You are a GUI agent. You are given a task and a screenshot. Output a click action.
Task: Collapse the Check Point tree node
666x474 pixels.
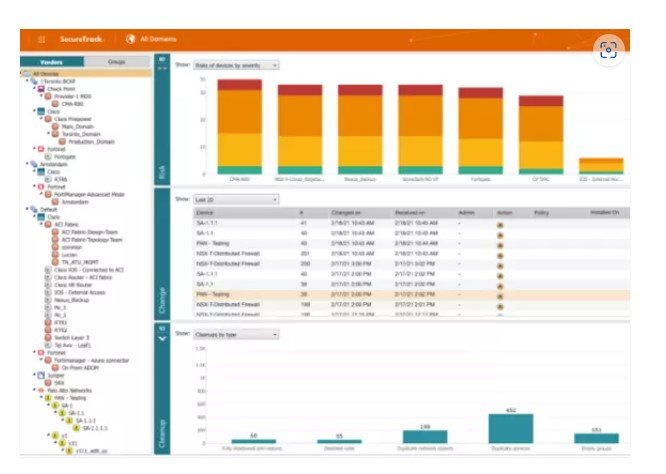click(x=34, y=88)
